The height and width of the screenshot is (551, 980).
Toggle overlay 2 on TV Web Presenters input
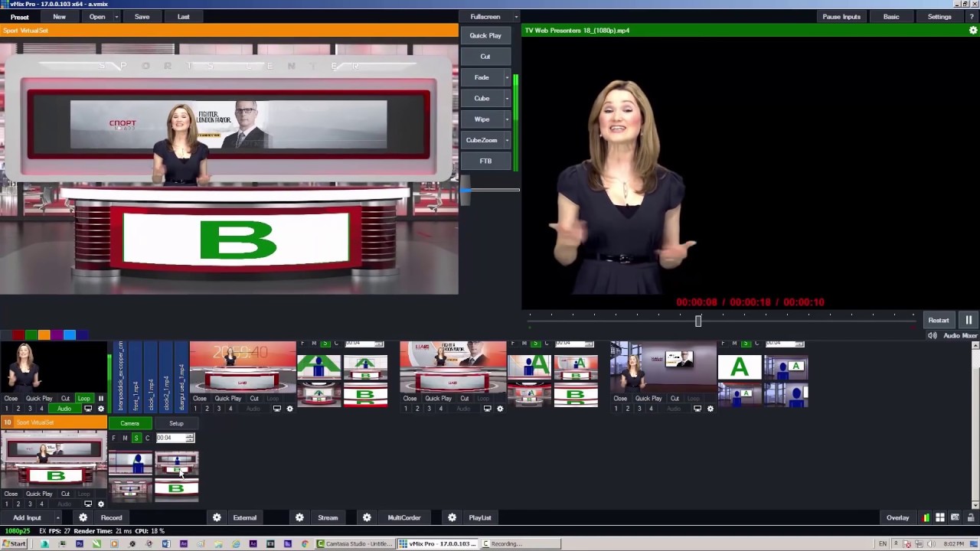point(18,409)
